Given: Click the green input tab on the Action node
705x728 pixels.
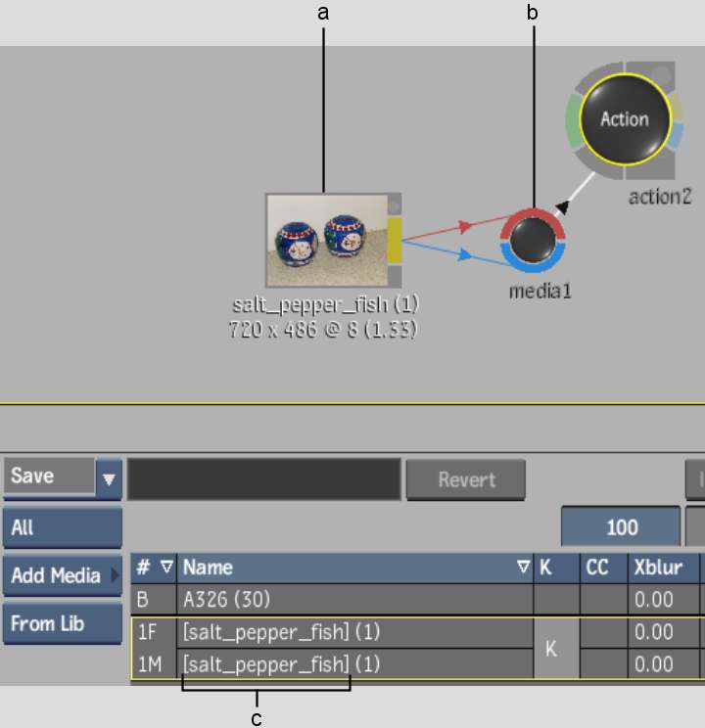Looking at the screenshot, I should [572, 121].
